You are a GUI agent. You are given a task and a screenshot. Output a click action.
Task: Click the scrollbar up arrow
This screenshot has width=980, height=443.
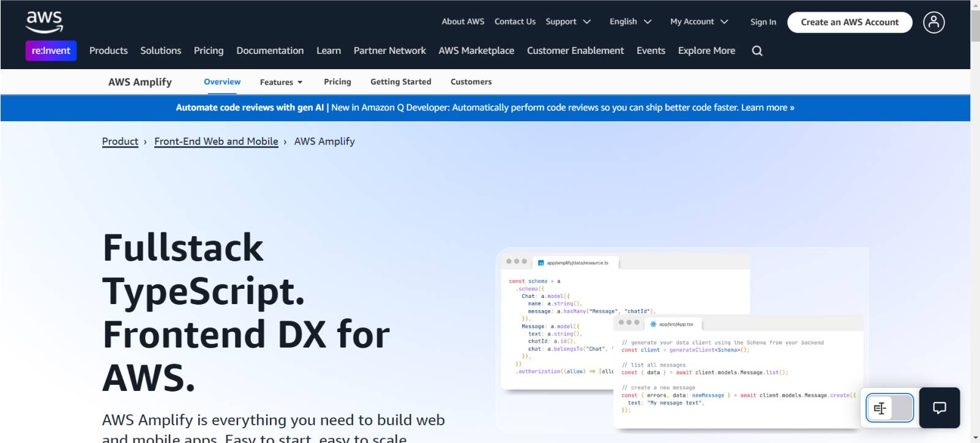(975, 4)
